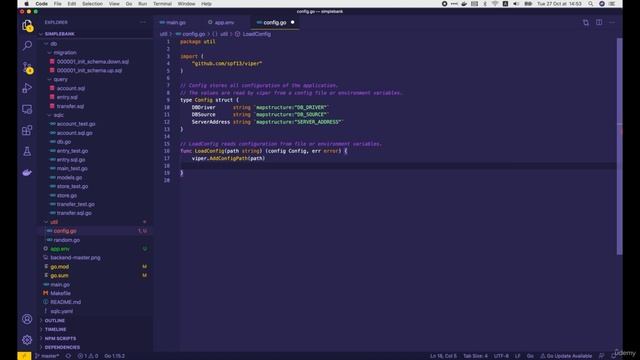The image size is (640, 360).
Task: Open Explorer panel more actions ellipsis
Action: point(143,22)
